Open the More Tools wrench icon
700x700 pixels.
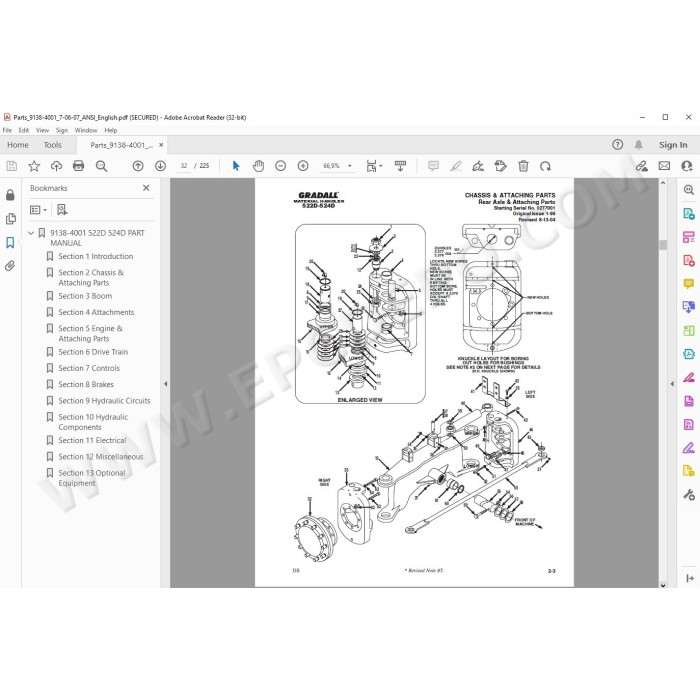coord(689,495)
